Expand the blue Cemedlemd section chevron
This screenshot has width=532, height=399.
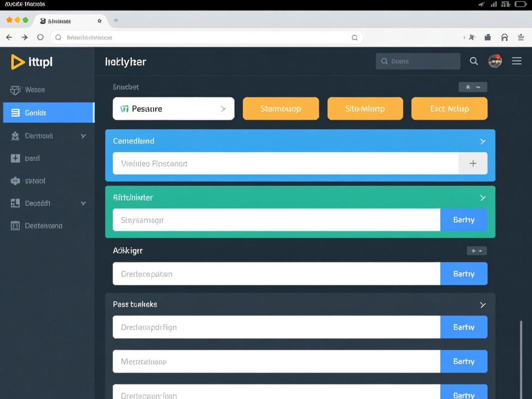[x=483, y=141]
